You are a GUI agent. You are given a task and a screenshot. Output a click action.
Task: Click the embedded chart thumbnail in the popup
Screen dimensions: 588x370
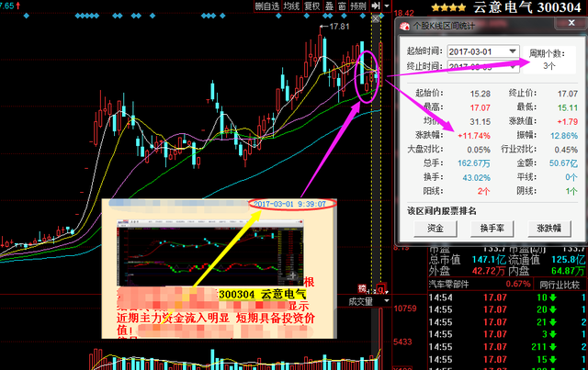(209, 252)
